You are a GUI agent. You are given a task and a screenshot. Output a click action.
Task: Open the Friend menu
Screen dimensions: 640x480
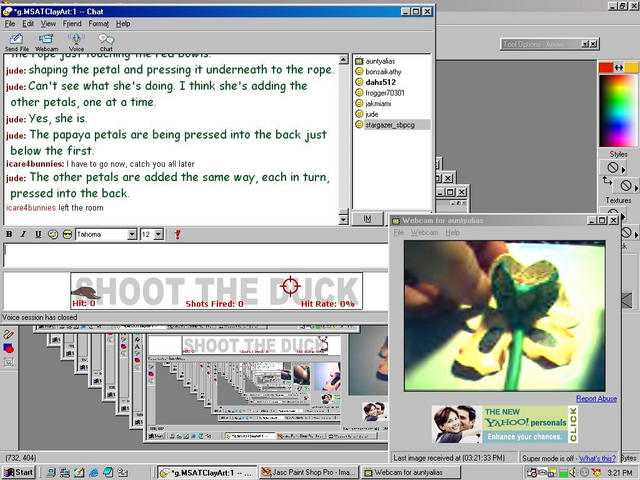72,24
